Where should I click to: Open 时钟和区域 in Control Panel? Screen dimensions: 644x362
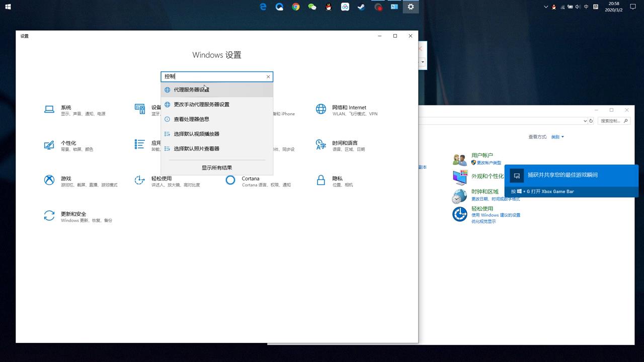click(x=485, y=192)
